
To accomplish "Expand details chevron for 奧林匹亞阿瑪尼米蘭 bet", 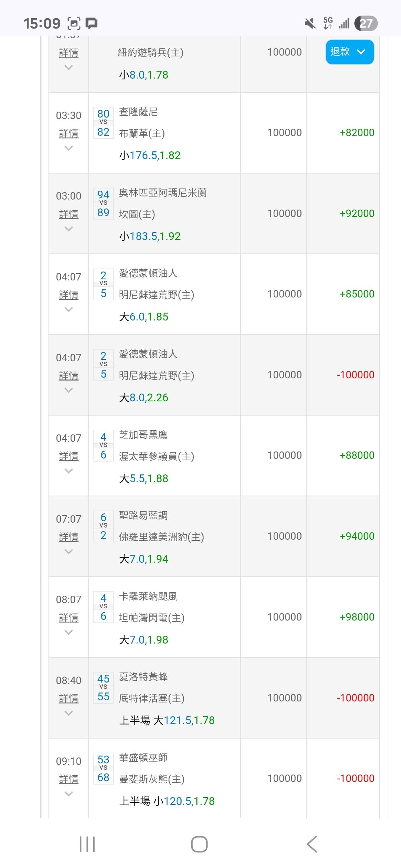I will [69, 229].
